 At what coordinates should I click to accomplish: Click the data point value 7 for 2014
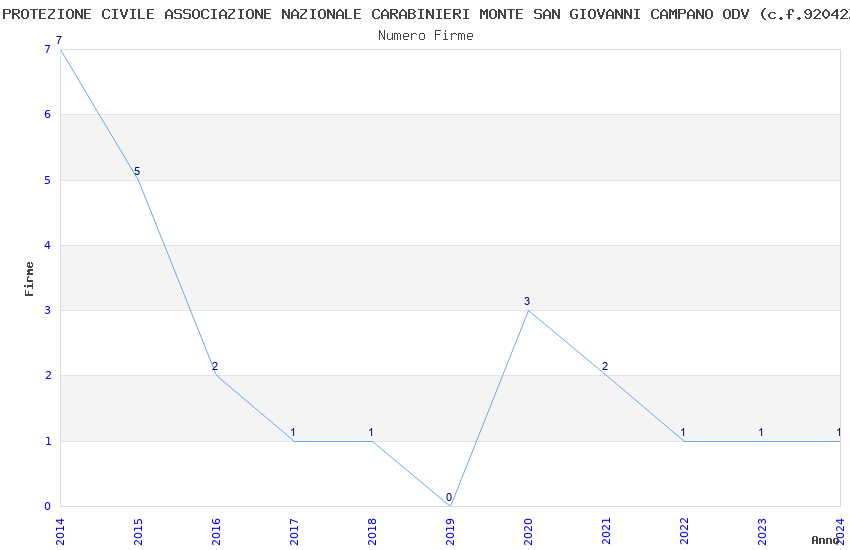tap(59, 40)
